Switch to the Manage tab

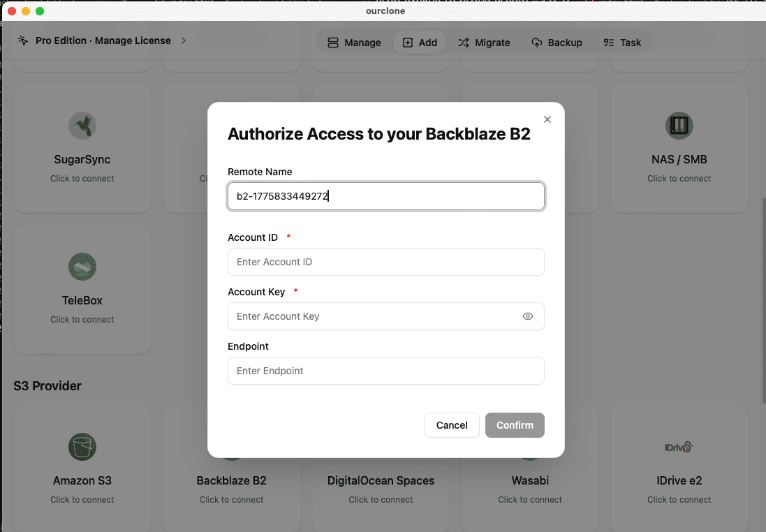tap(354, 42)
